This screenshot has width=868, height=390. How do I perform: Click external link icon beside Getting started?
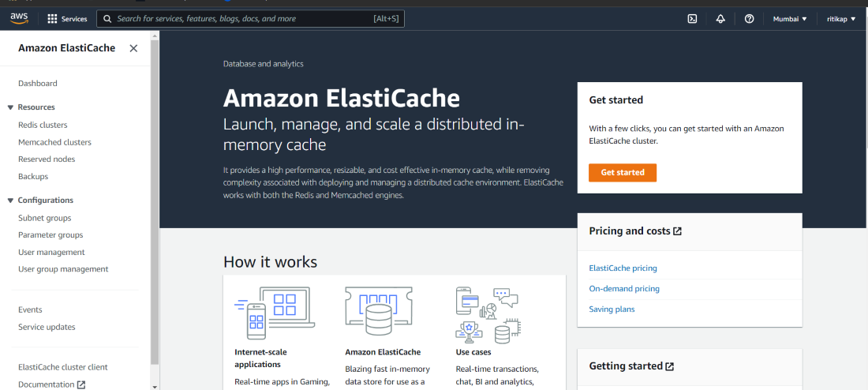click(x=669, y=366)
